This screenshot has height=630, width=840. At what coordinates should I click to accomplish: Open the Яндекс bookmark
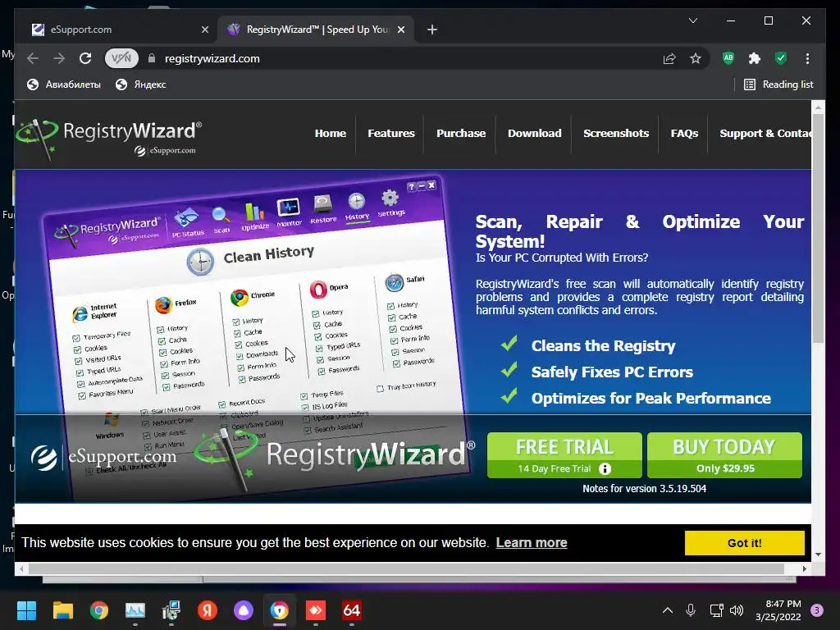point(141,84)
